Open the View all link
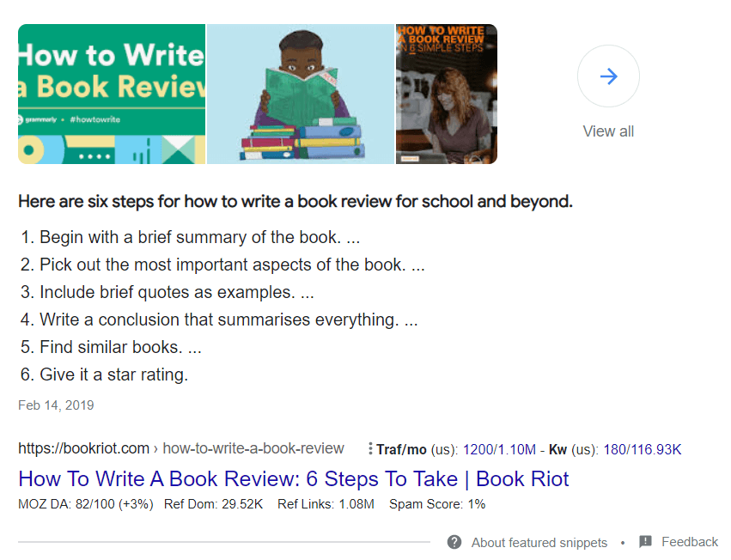This screenshot has height=560, width=731. [x=608, y=131]
